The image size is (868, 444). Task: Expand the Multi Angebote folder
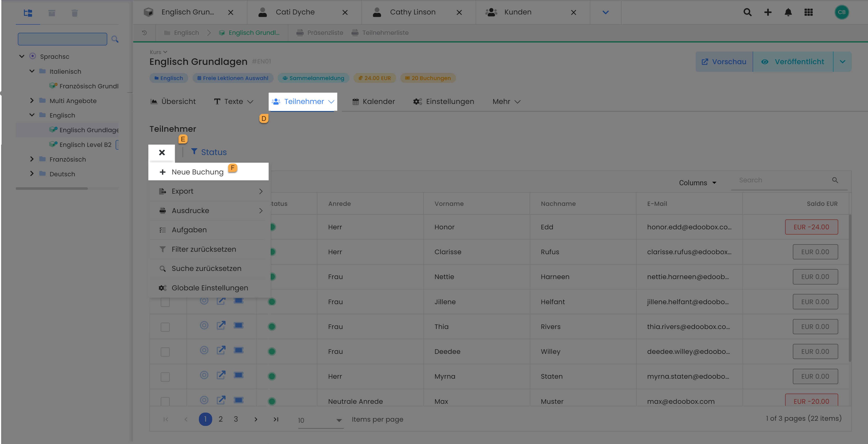coord(32,101)
